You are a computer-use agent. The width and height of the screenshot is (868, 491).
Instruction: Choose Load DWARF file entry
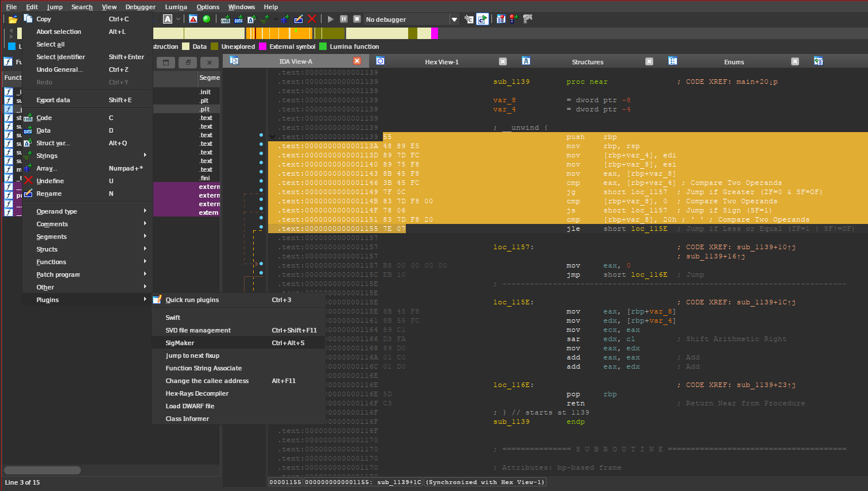[238, 406]
